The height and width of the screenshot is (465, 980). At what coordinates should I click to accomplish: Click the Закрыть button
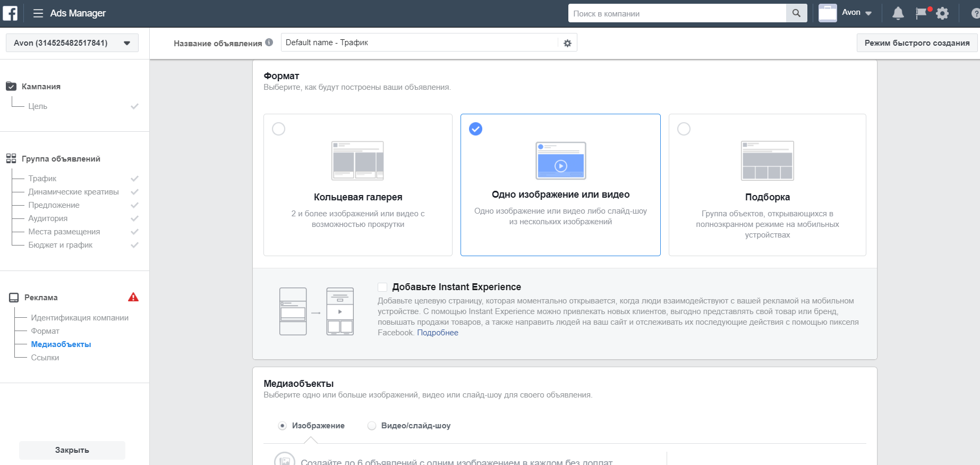click(72, 450)
